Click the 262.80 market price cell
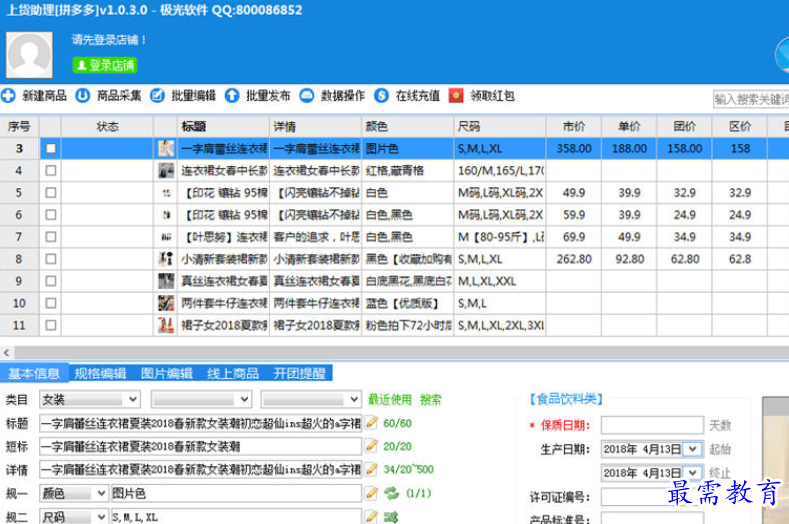The height and width of the screenshot is (524, 789). [x=574, y=259]
